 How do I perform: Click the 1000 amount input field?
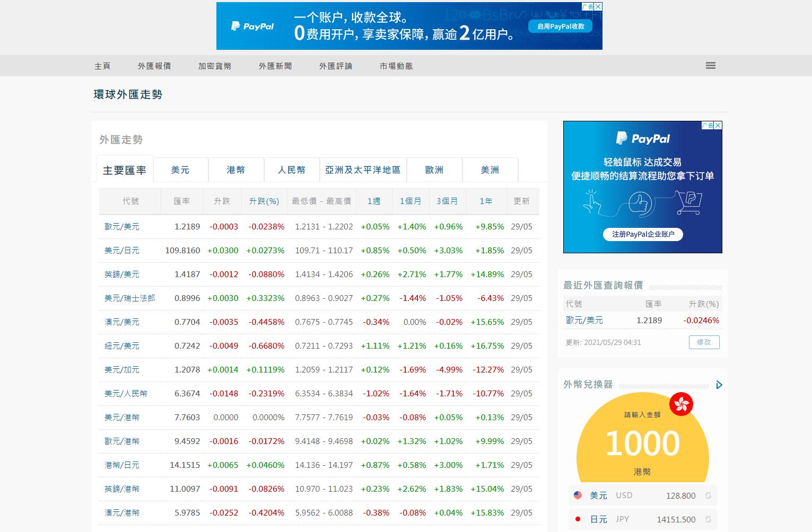click(x=642, y=443)
